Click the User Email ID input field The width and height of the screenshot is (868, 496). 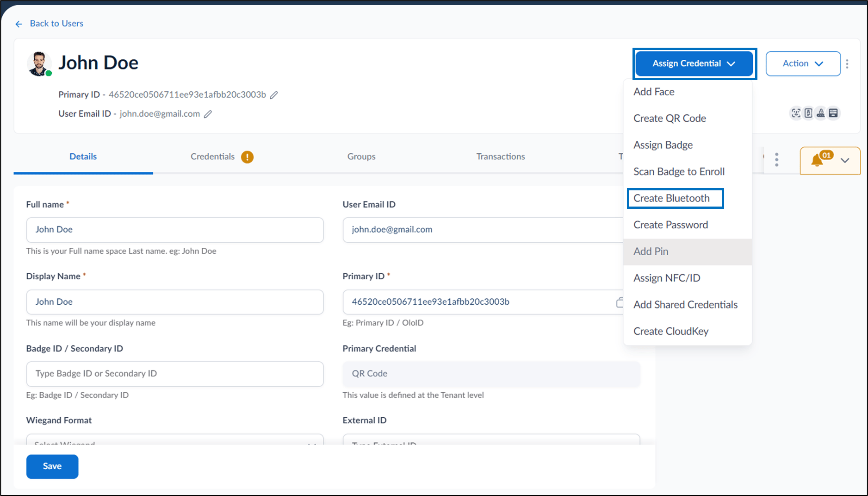(x=483, y=230)
